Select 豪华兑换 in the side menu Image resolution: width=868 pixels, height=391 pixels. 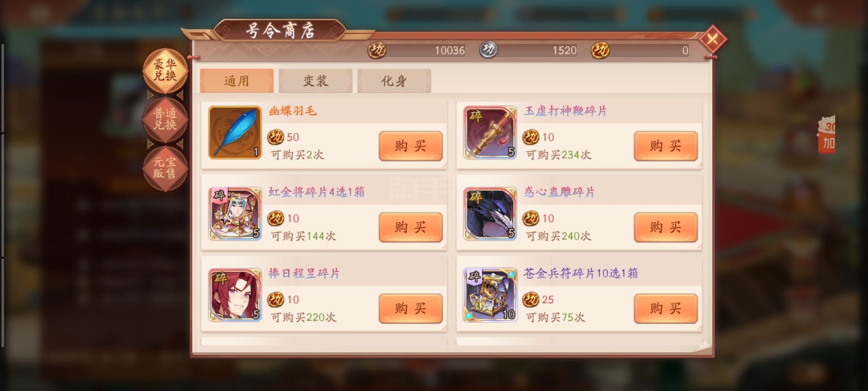point(165,70)
